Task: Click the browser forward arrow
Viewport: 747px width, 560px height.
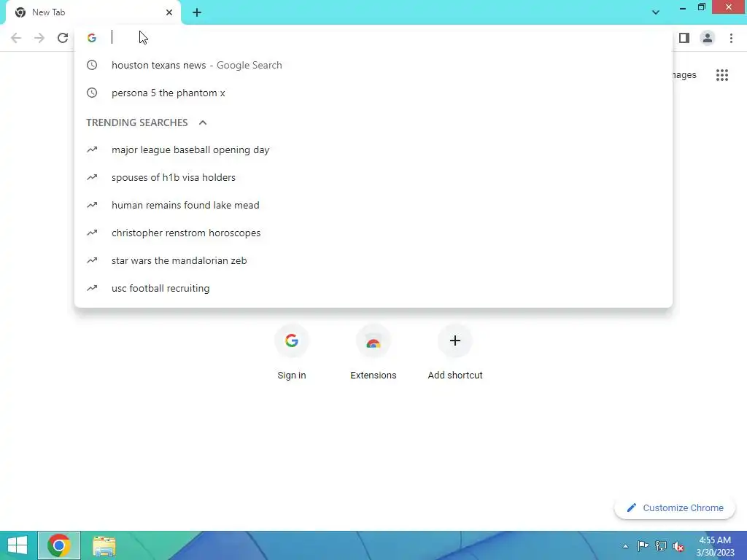Action: (x=39, y=38)
